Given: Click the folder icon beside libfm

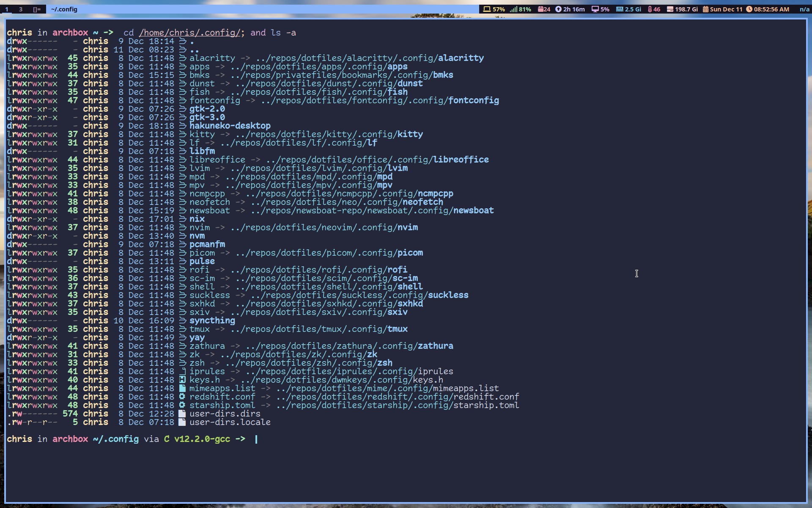Looking at the screenshot, I should pos(183,151).
